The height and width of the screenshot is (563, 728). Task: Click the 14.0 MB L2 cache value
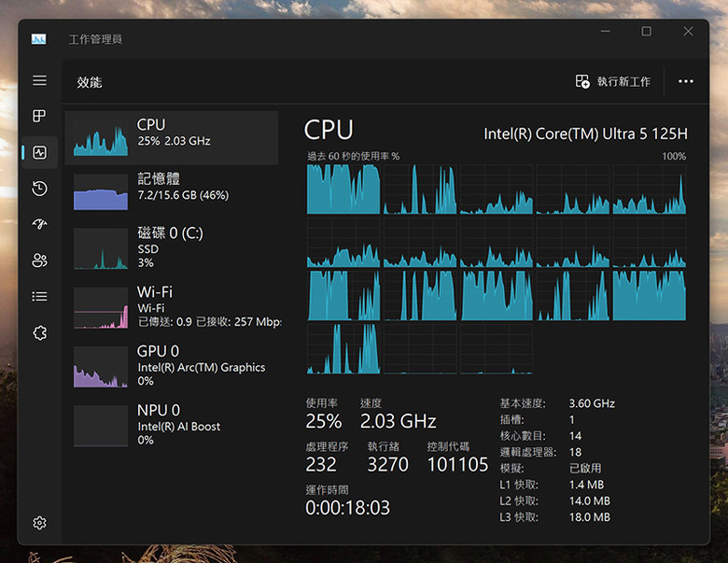[590, 500]
